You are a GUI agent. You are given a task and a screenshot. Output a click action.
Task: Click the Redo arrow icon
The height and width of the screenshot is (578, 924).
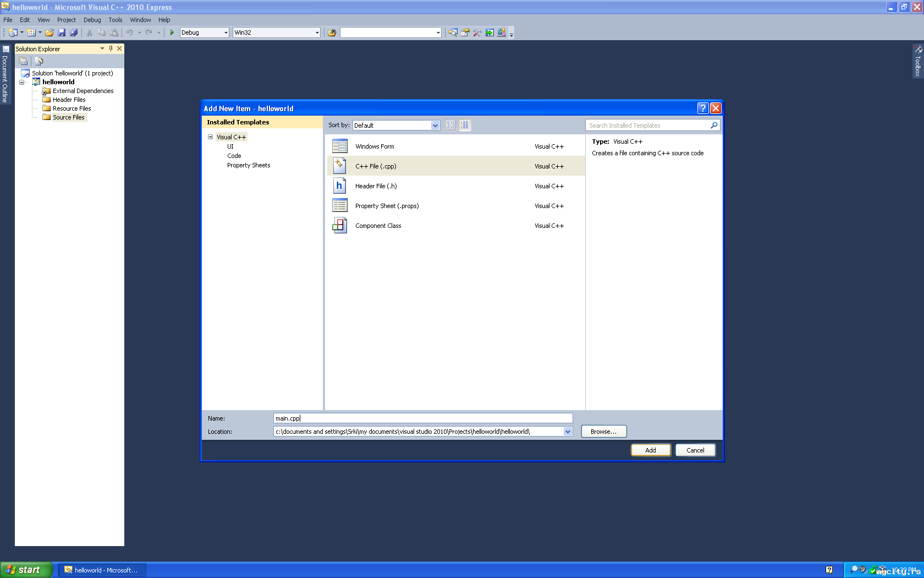(149, 32)
